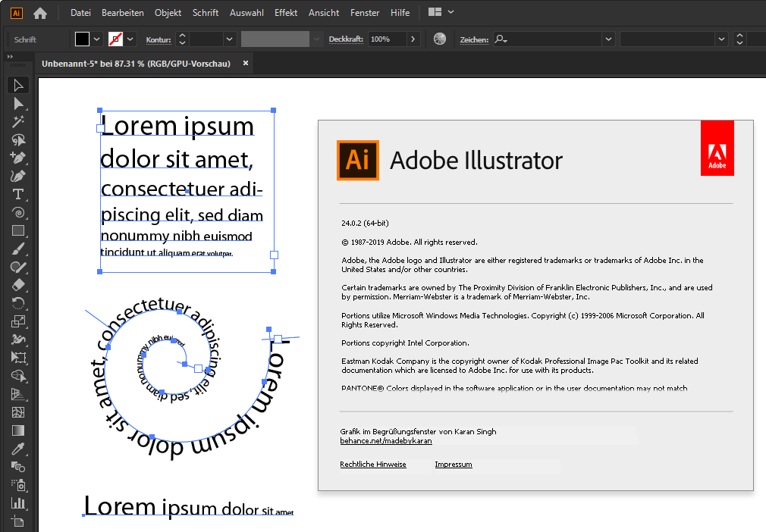Open the Zeichen character panel link
Screen dimensions: 766x532
click(474, 39)
